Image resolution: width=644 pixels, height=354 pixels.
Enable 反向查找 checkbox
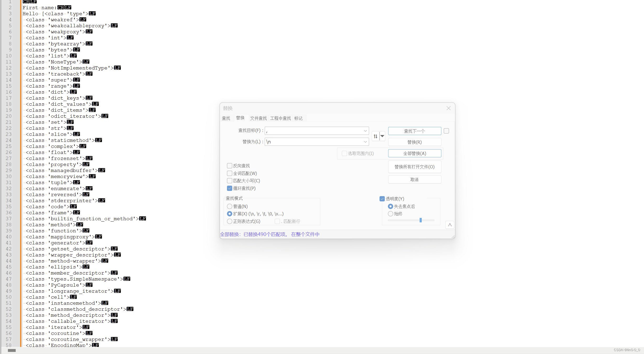pyautogui.click(x=230, y=166)
